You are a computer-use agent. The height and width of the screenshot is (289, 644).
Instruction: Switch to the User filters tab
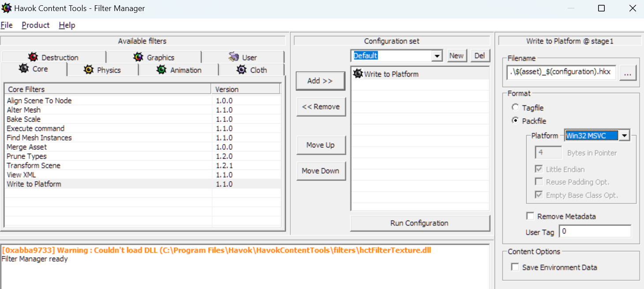[243, 57]
